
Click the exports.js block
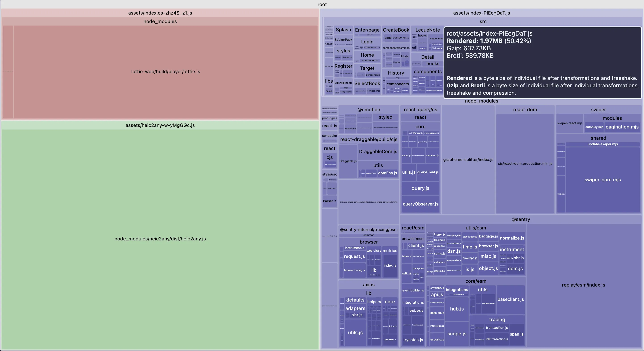[x=437, y=340]
